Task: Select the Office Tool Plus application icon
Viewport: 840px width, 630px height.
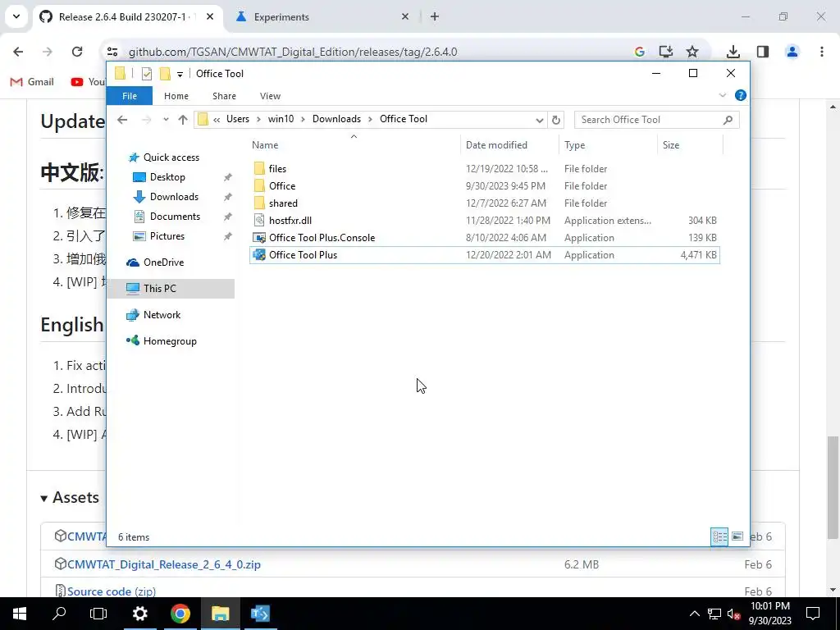Action: coord(259,255)
